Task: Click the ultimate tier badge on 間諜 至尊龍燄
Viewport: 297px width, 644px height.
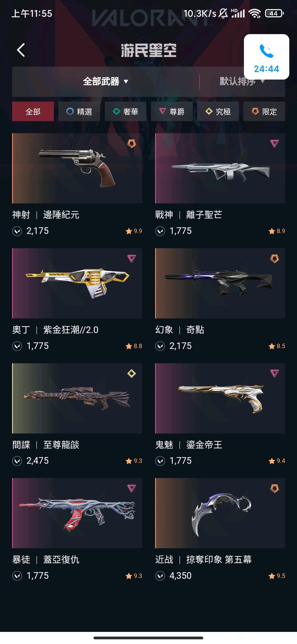Action: pyautogui.click(x=131, y=373)
